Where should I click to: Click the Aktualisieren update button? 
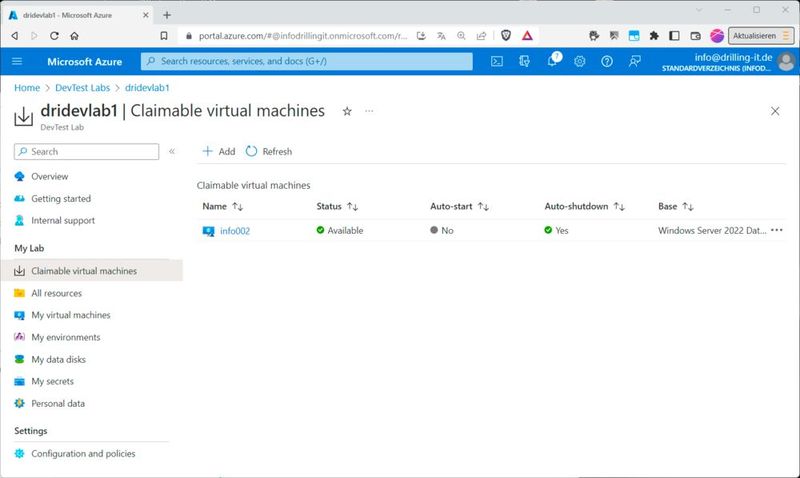click(761, 36)
